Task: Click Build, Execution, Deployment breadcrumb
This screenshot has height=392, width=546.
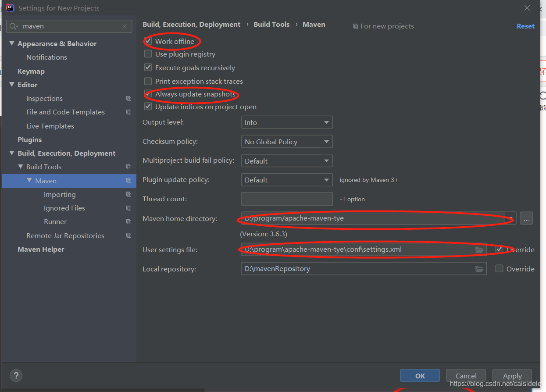Action: coord(192,25)
